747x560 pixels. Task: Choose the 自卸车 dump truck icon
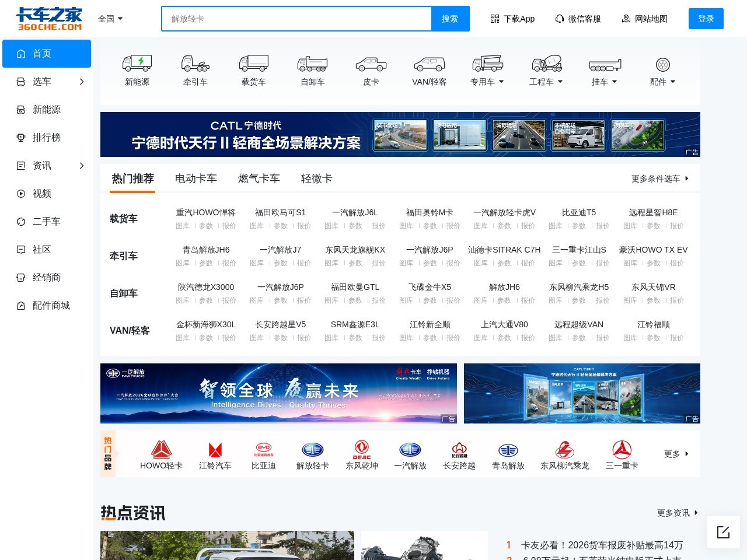click(313, 63)
